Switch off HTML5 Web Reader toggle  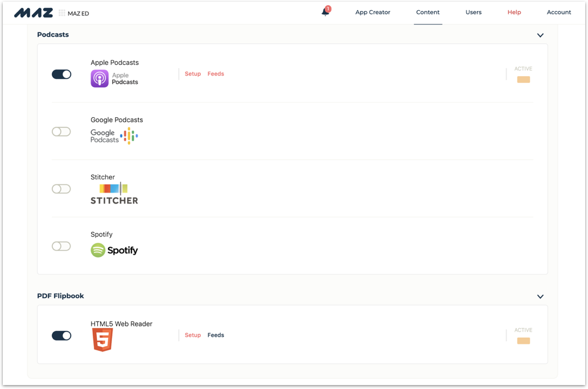(61, 336)
